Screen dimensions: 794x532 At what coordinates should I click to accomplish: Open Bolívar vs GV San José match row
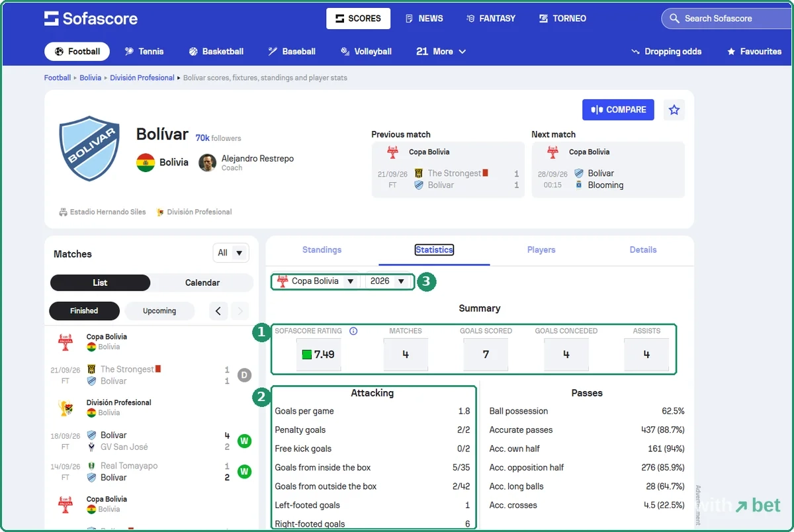(x=152, y=441)
